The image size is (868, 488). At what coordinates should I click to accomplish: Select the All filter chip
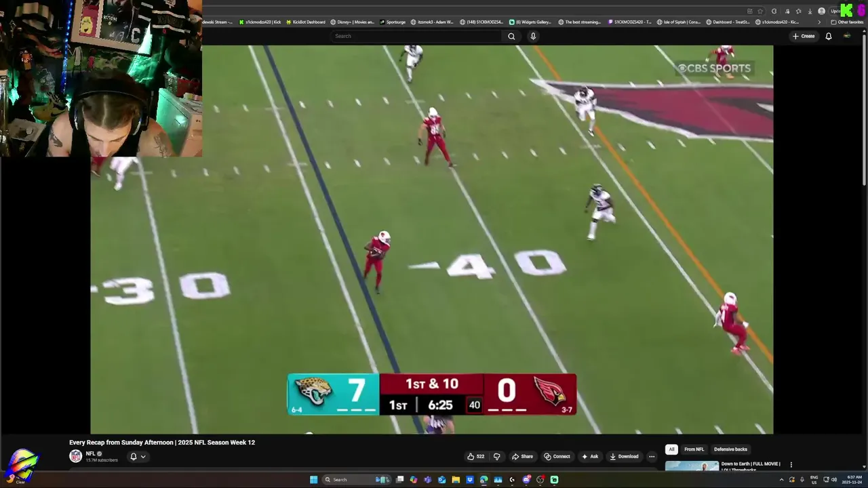(x=671, y=449)
